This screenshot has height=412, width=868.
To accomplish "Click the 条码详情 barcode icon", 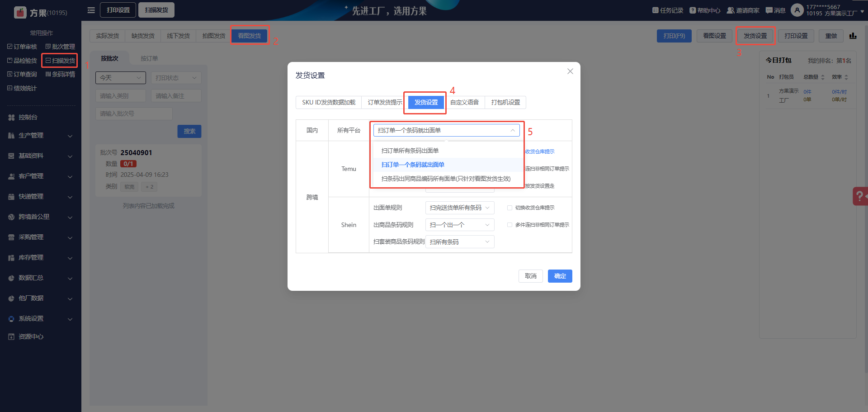I will (x=48, y=74).
